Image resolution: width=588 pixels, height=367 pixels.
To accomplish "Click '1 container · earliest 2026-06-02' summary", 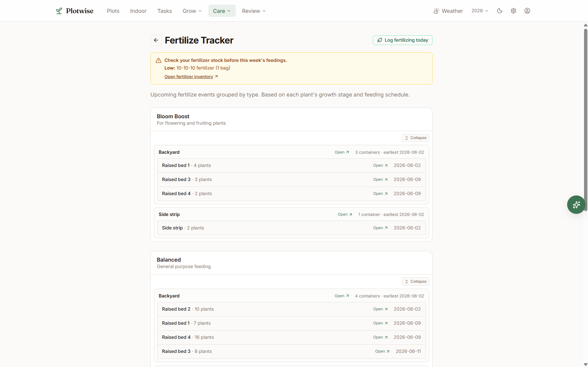I will pyautogui.click(x=391, y=214).
